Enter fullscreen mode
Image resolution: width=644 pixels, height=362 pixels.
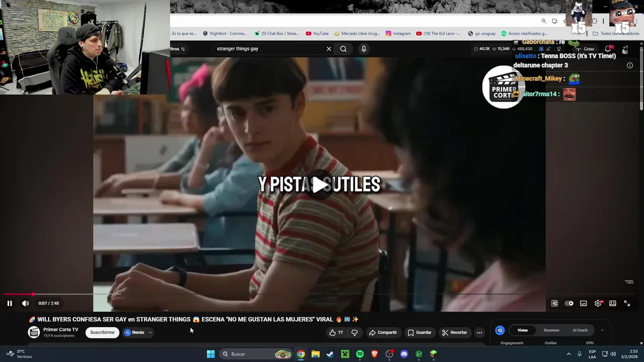coord(627,303)
